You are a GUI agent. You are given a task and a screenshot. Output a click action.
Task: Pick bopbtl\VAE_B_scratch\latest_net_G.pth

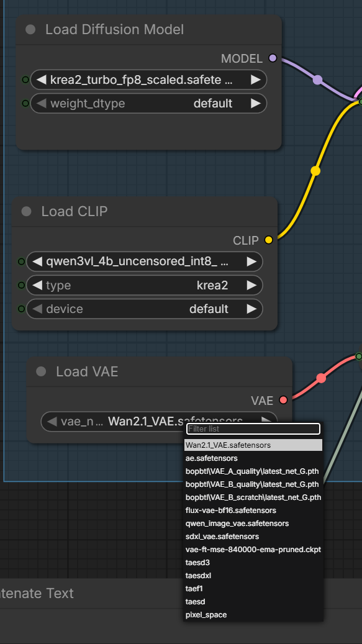[253, 497]
